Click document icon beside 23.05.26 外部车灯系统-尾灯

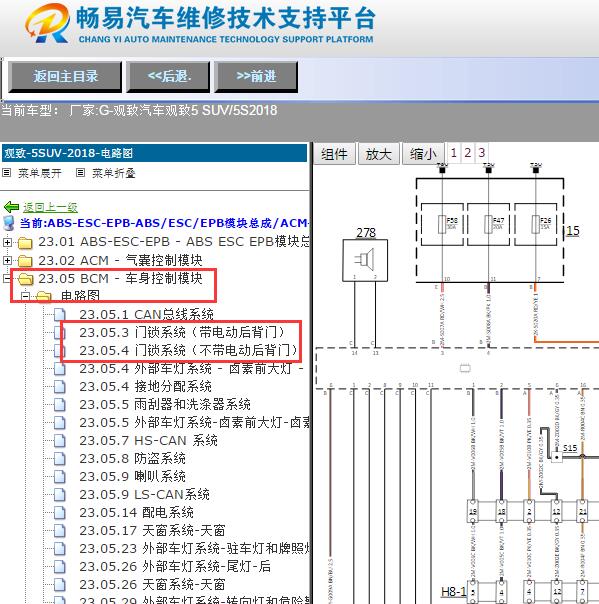tap(60, 567)
